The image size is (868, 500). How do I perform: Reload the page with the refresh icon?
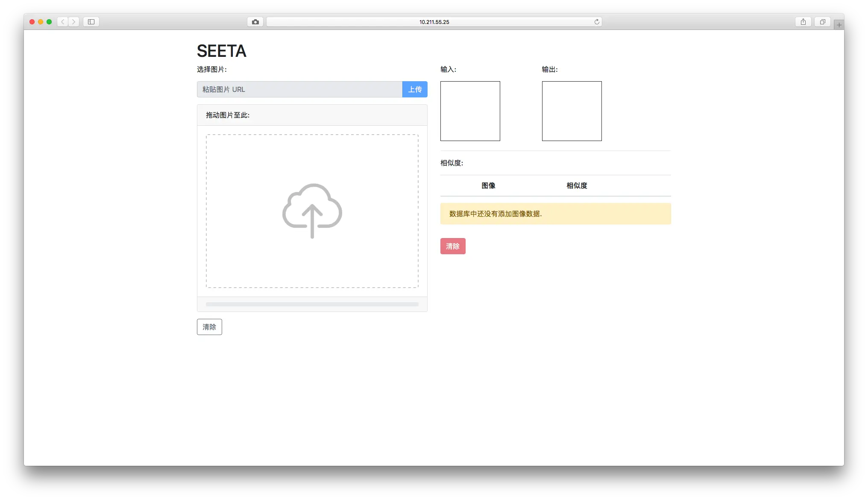597,21
